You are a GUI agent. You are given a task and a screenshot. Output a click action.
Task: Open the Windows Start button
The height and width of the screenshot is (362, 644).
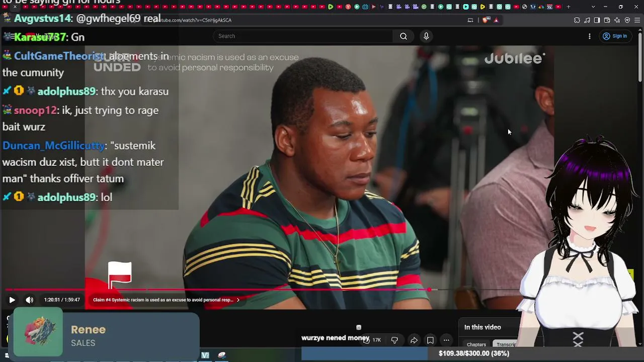(7, 355)
